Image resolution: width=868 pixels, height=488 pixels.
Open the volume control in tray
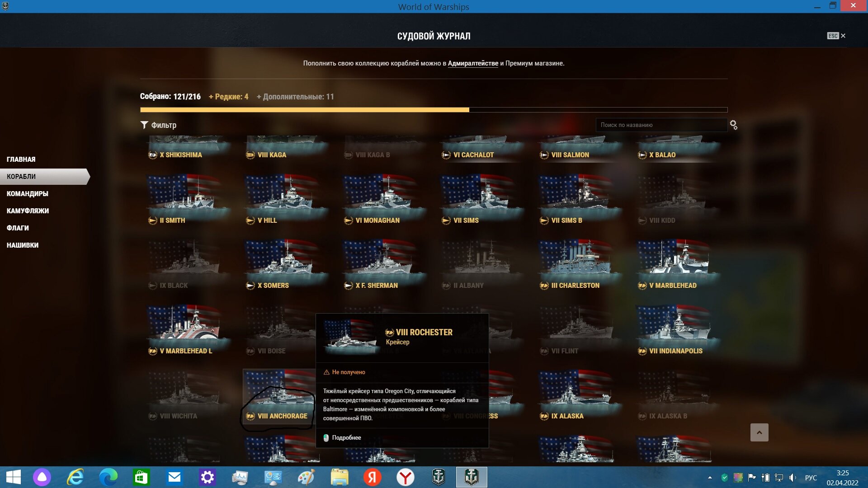[x=793, y=478]
